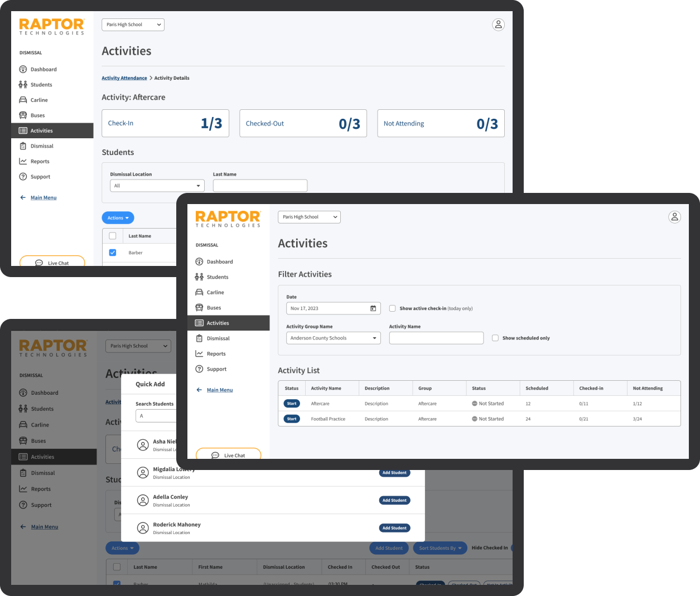
Task: Click user profile icon above Filter Activities panel
Action: click(674, 217)
